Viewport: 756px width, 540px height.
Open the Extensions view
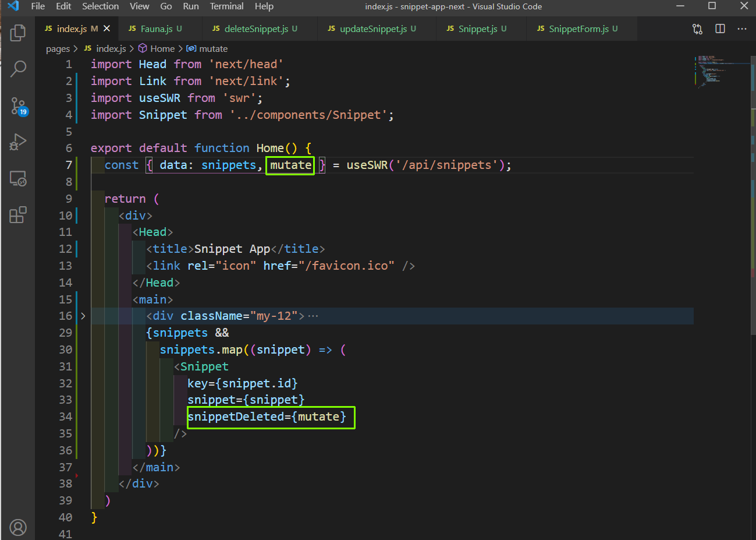click(x=18, y=215)
